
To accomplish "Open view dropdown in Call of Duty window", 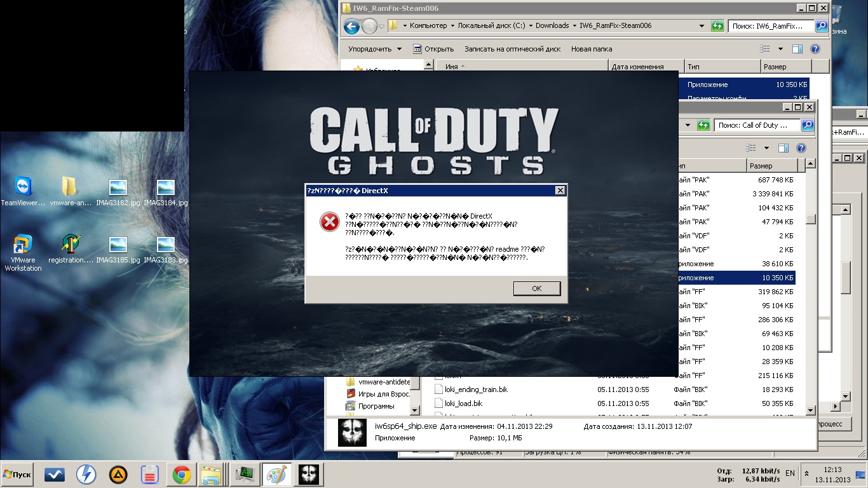I will tap(766, 148).
